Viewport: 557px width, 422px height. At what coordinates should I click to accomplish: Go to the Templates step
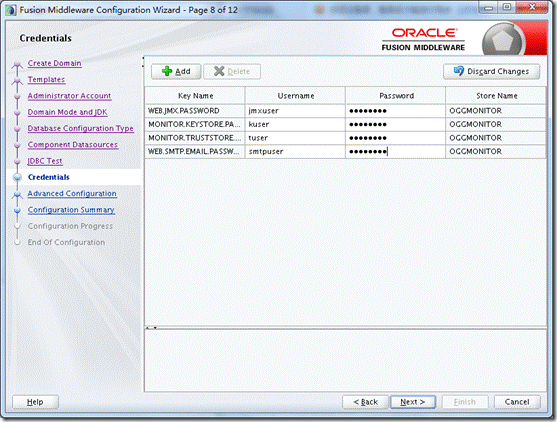click(46, 80)
